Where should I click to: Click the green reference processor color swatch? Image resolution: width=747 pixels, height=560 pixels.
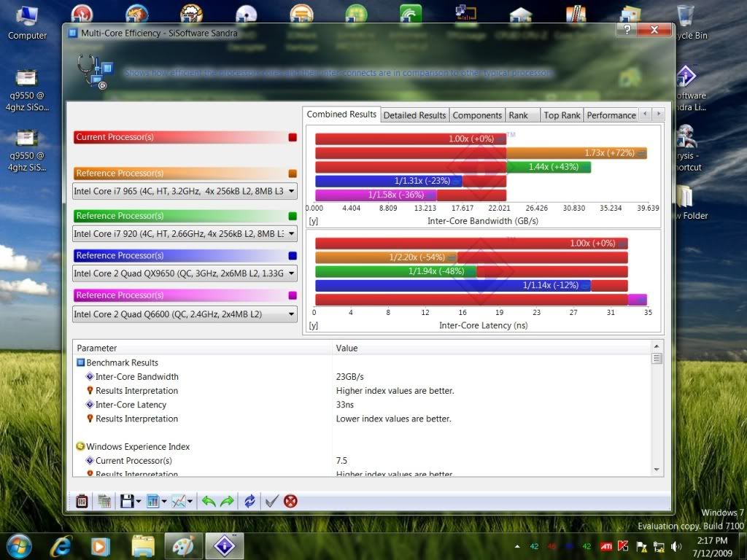coord(293,216)
